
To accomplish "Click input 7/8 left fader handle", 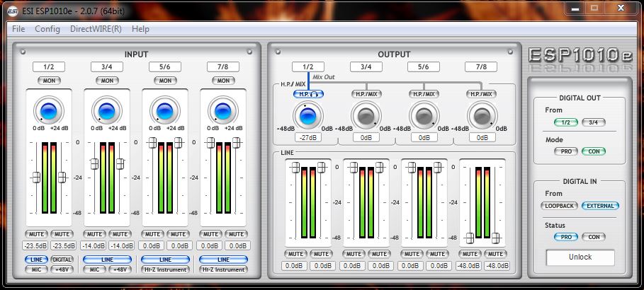I will click(x=210, y=142).
